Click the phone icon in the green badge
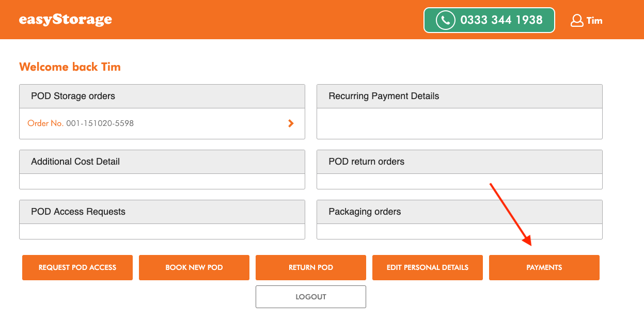The height and width of the screenshot is (320, 644). (x=445, y=20)
